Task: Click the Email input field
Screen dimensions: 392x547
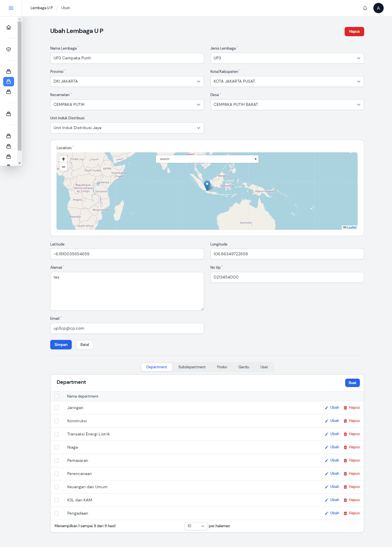Action: 127,328
